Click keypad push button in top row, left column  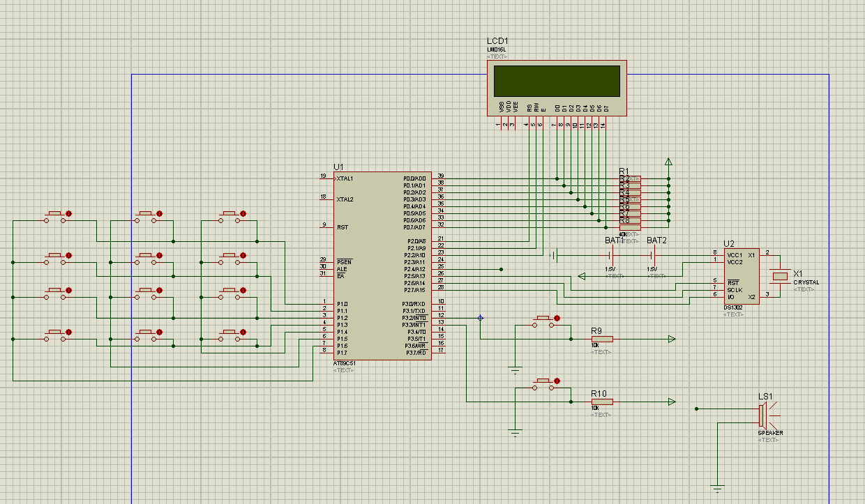[x=57, y=217]
